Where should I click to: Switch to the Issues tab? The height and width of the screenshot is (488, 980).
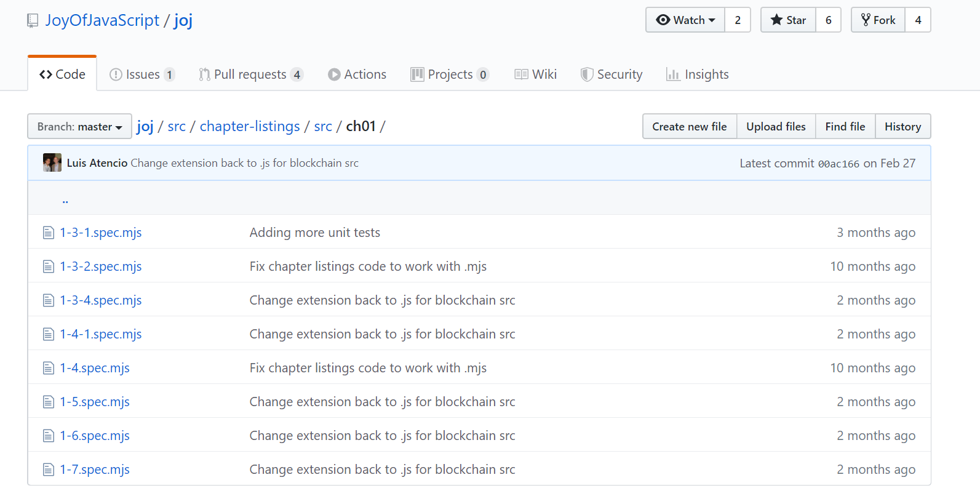(142, 74)
